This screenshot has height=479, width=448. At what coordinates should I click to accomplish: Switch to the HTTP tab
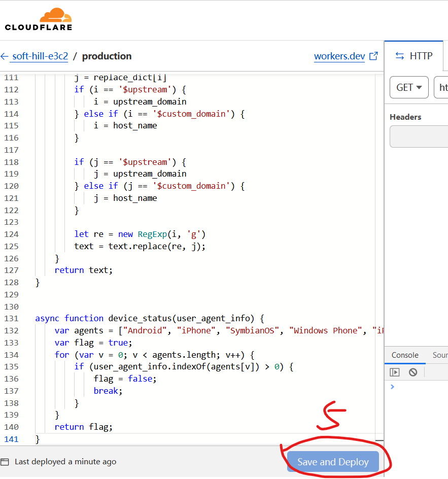414,56
